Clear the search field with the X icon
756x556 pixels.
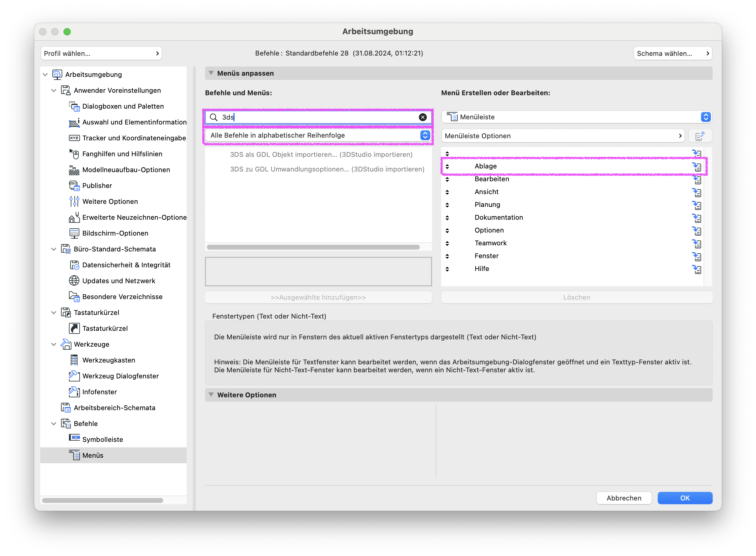pos(423,117)
